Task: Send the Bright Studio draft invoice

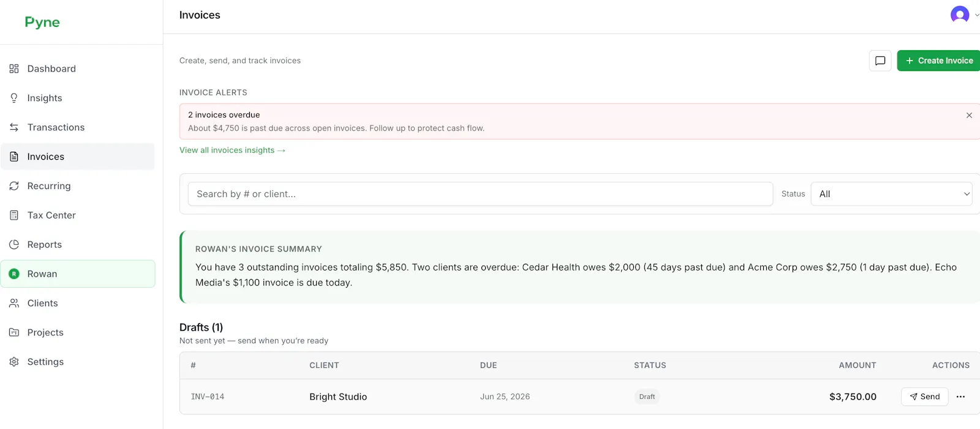Action: pos(924,397)
